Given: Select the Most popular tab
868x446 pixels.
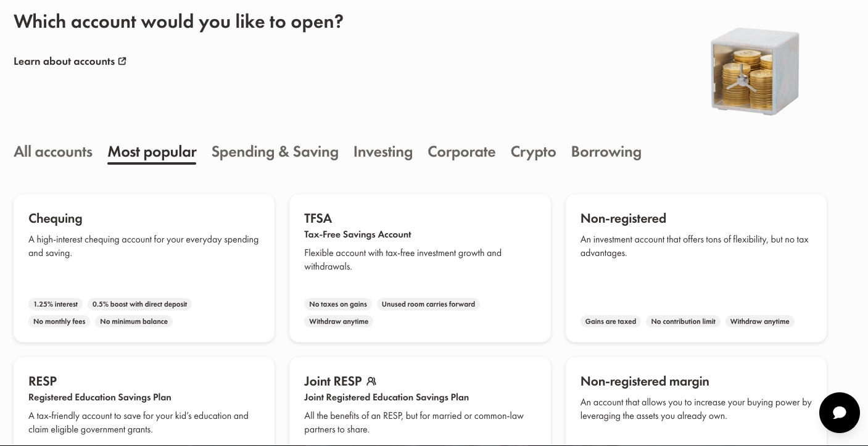Looking at the screenshot, I should (x=152, y=152).
